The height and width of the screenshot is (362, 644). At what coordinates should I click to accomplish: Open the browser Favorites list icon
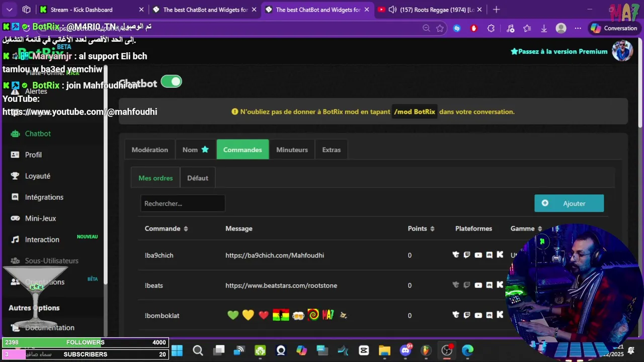pyautogui.click(x=527, y=28)
